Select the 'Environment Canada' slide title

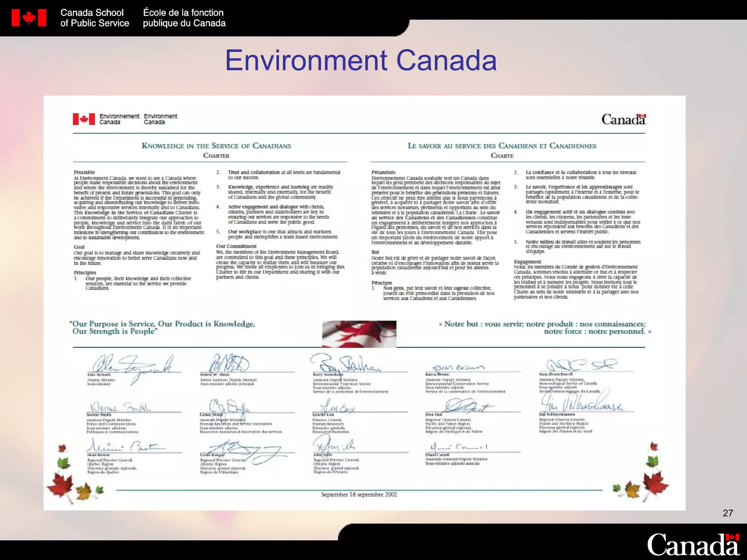(x=361, y=60)
